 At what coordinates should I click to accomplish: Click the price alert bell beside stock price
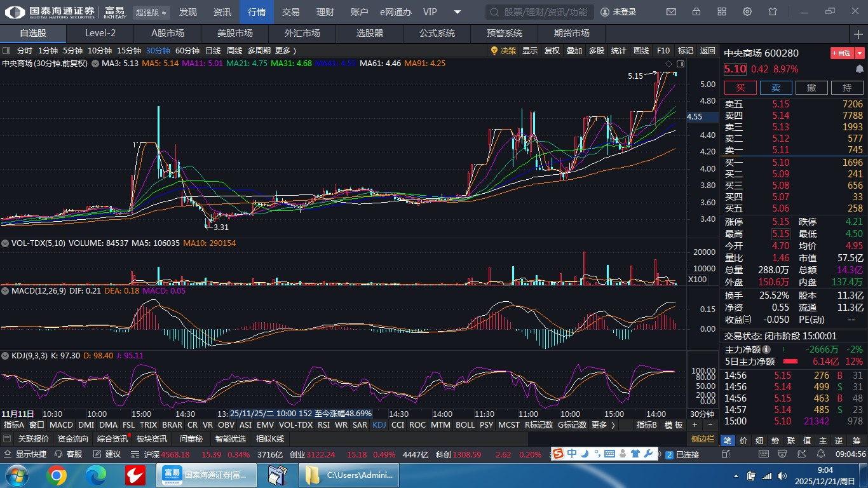click(x=860, y=69)
